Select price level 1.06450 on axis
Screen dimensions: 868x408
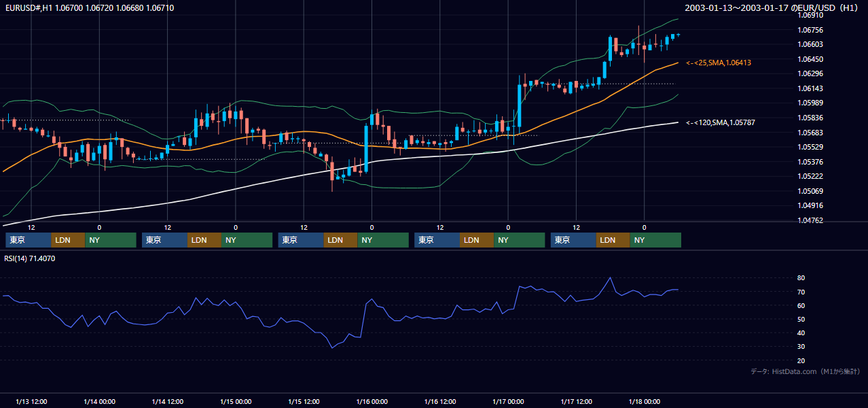tap(810, 59)
